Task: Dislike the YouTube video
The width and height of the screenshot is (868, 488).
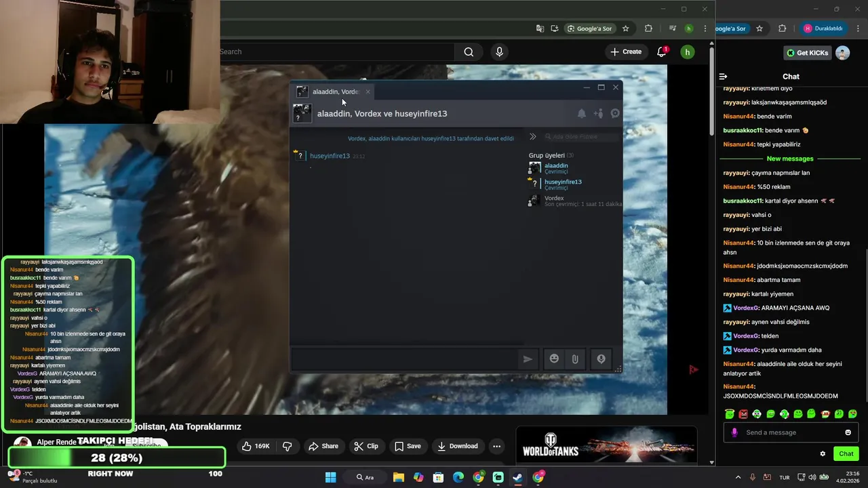Action: (x=287, y=446)
